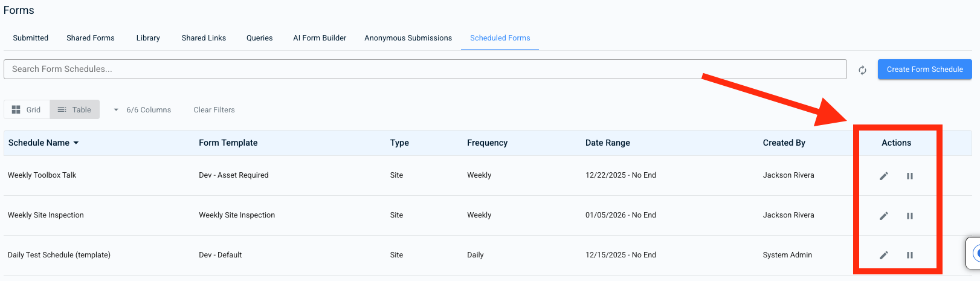Pause the Daily Test Schedule entry
The height and width of the screenshot is (281, 980).
click(x=909, y=255)
